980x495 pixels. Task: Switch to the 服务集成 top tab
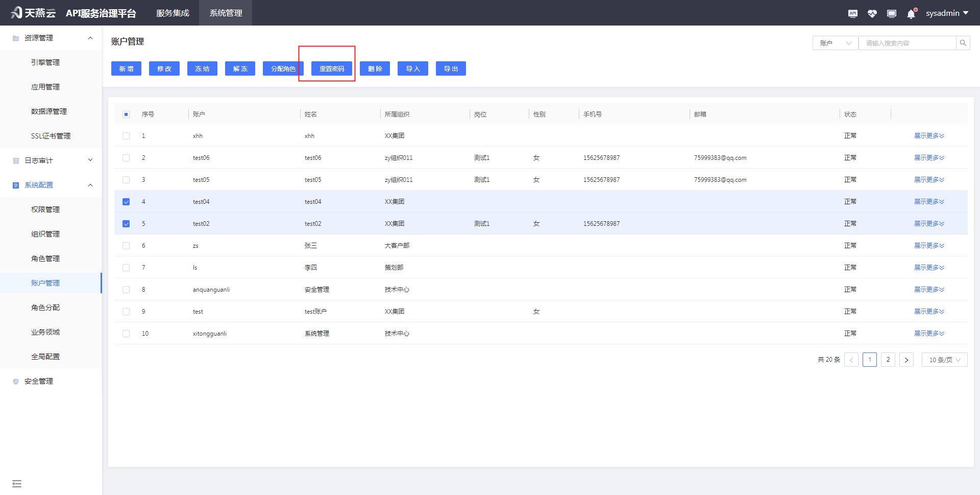click(173, 13)
